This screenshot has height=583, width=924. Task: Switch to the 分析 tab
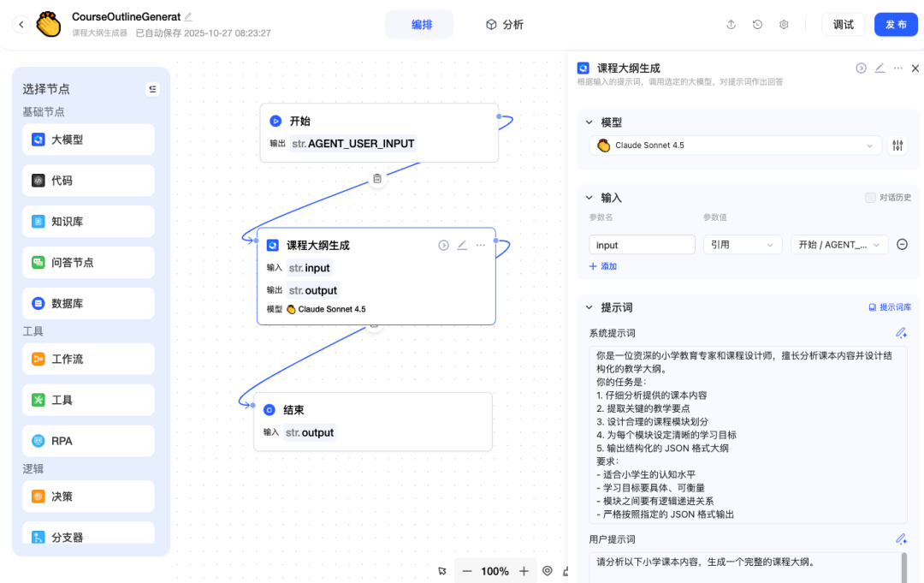click(505, 25)
